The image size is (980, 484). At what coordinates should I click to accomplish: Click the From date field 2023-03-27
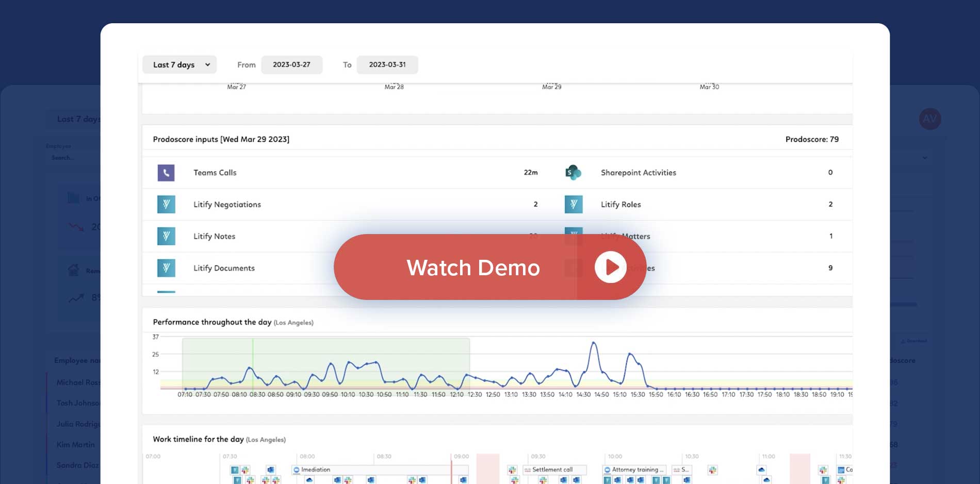pos(292,65)
